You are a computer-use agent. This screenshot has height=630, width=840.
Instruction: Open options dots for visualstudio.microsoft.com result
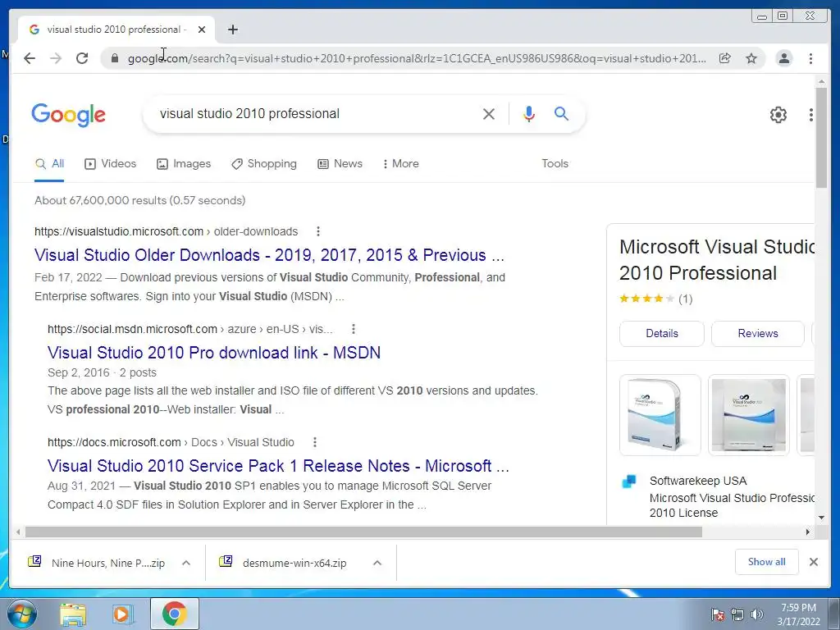318,231
